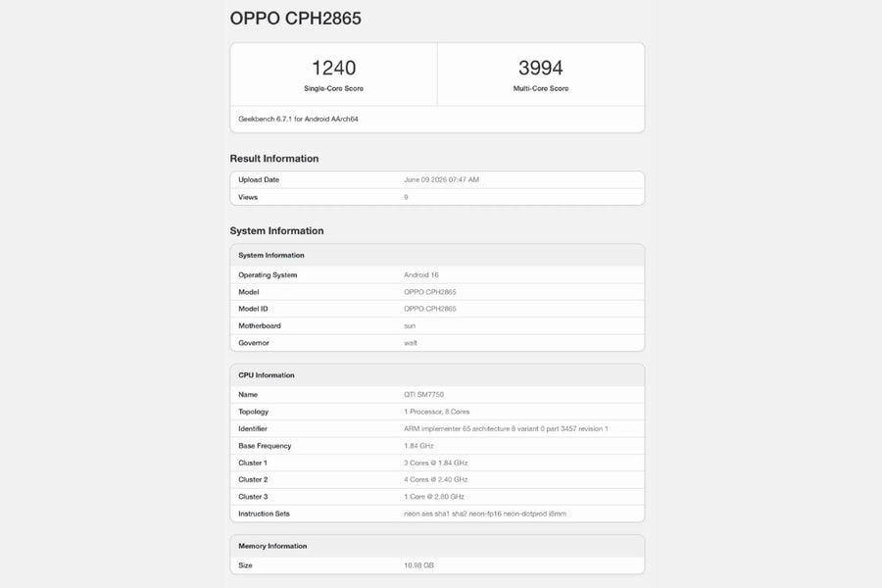Select the governor value walt
882x588 pixels.
coord(411,343)
